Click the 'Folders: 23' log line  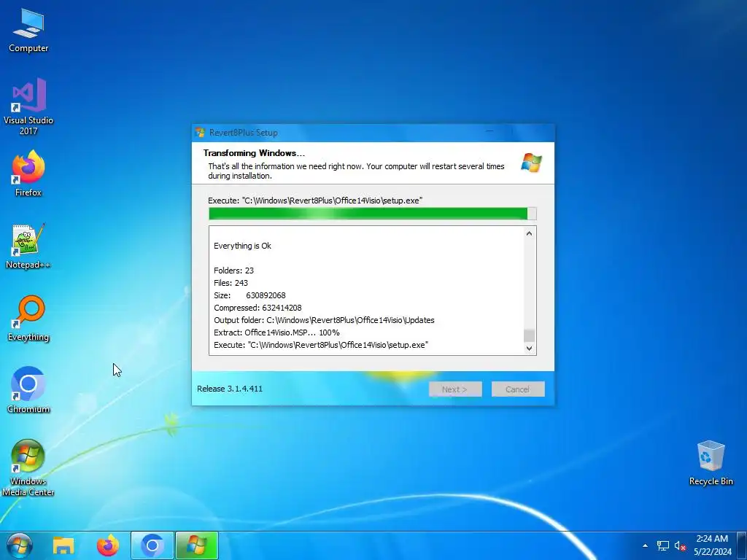(x=233, y=271)
